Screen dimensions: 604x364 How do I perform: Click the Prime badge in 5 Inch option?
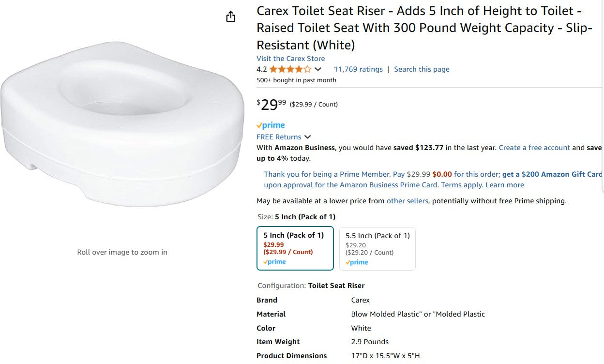click(274, 261)
